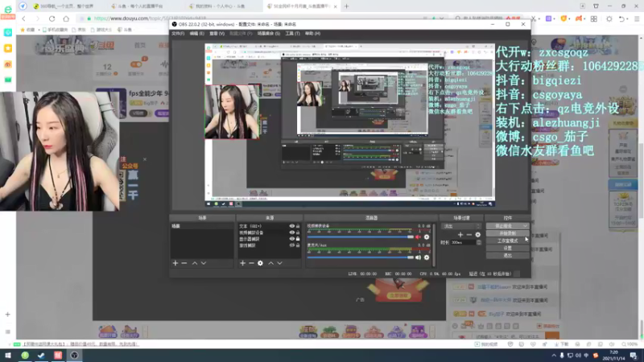Go back in the browser
Viewport: 644px width, 362px height.
coord(23,19)
